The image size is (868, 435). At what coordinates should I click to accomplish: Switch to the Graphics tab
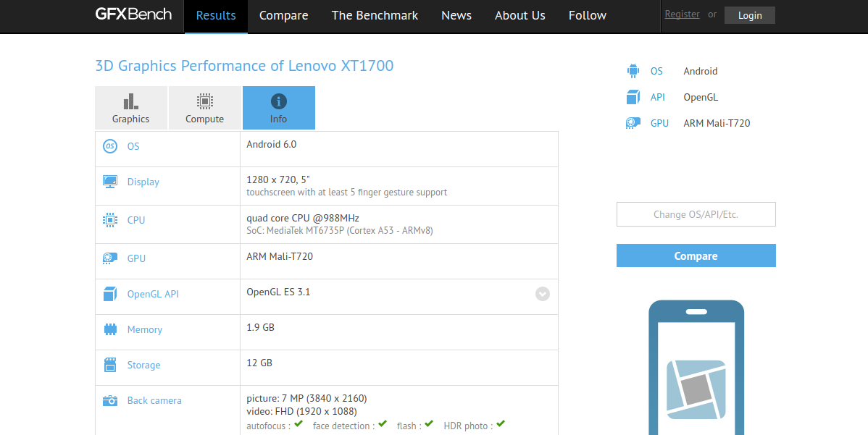(x=131, y=108)
